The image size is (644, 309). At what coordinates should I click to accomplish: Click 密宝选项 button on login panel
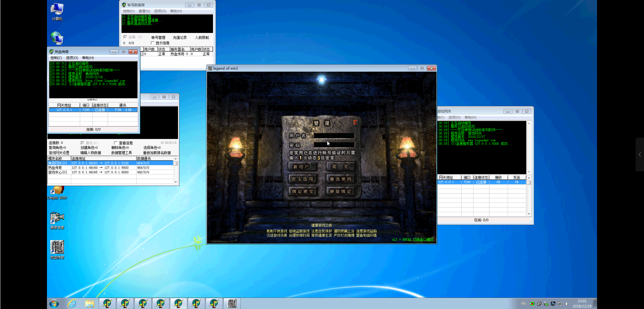pyautogui.click(x=303, y=179)
